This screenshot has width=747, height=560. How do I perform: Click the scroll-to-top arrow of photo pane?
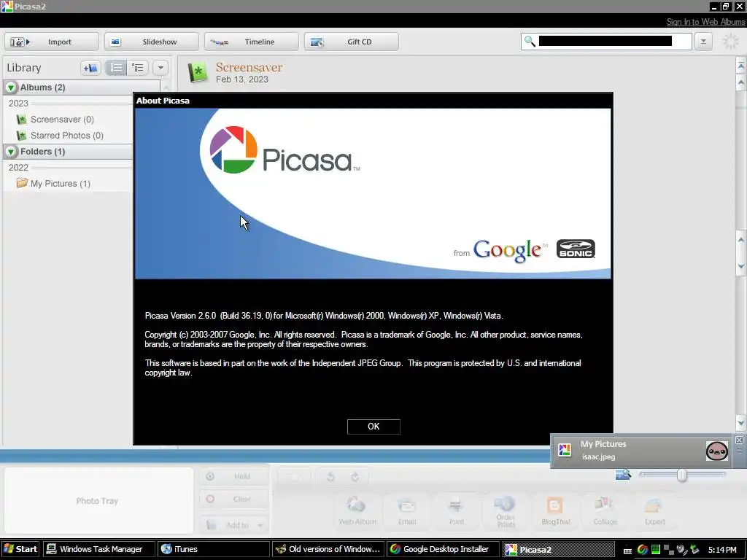pos(741,66)
